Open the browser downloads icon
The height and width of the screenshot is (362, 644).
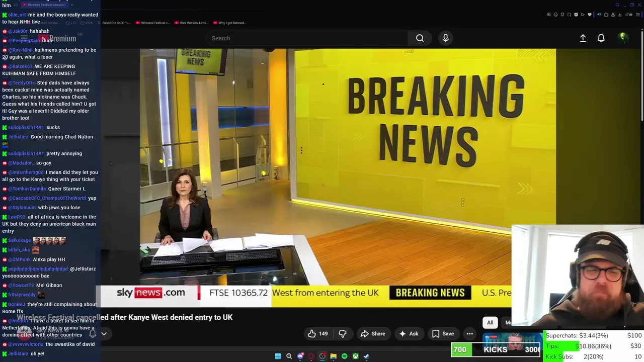click(620, 15)
